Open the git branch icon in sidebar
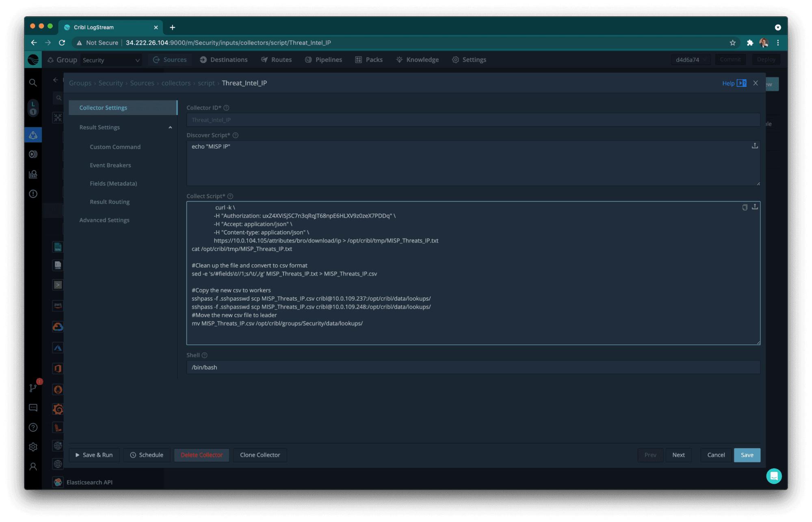Viewport: 812px width, 522px height. 33,388
